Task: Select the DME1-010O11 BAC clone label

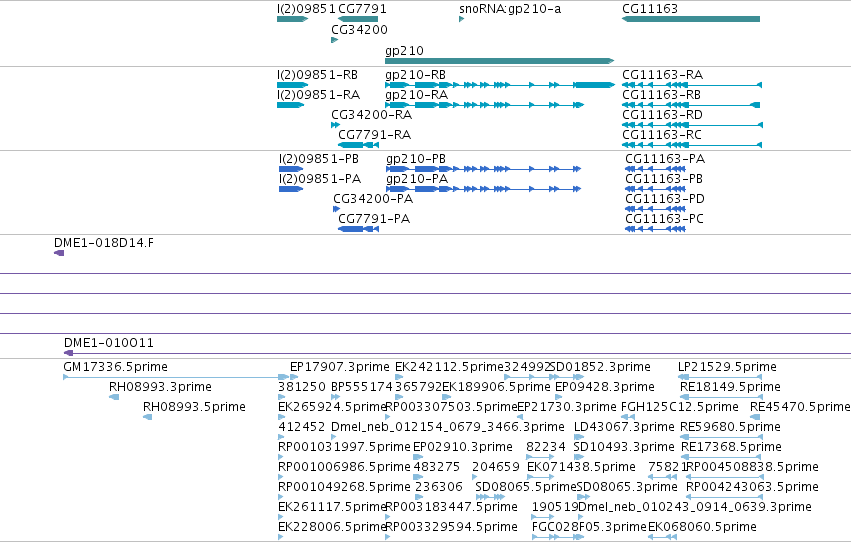Action: click(x=109, y=343)
